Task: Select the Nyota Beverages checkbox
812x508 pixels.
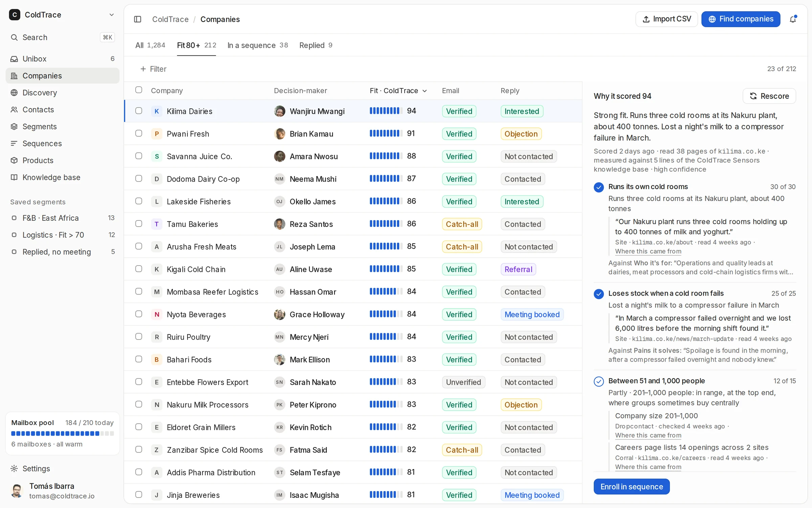Action: [x=139, y=314]
